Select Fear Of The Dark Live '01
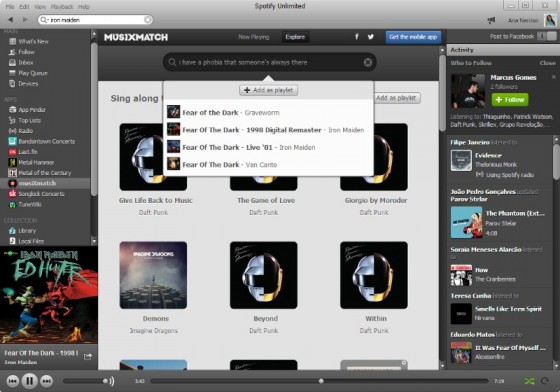This screenshot has height=392, width=560. tap(268, 147)
